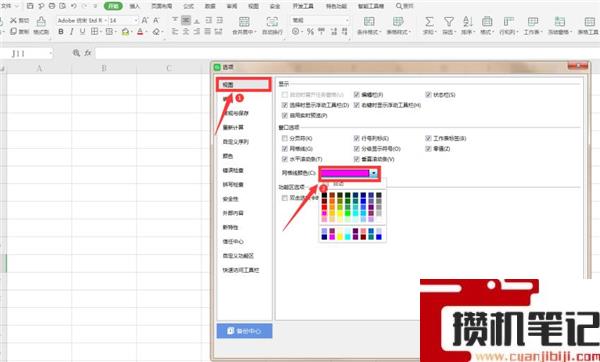Click the blue 备份中心 button

(x=245, y=331)
